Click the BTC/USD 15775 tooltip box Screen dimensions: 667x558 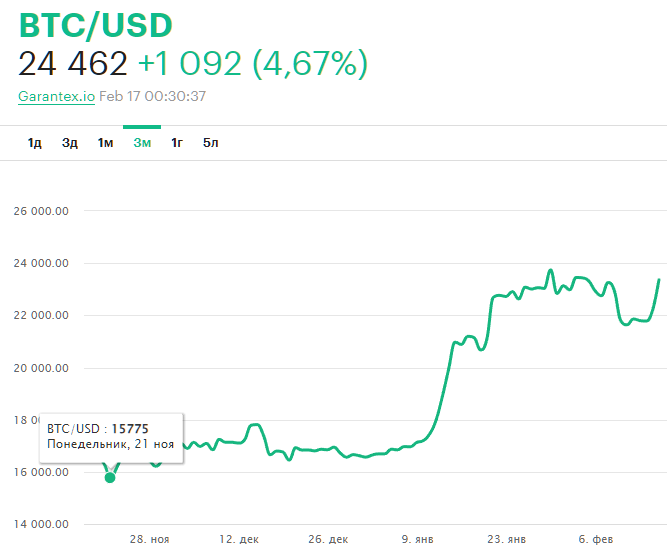[x=111, y=436]
